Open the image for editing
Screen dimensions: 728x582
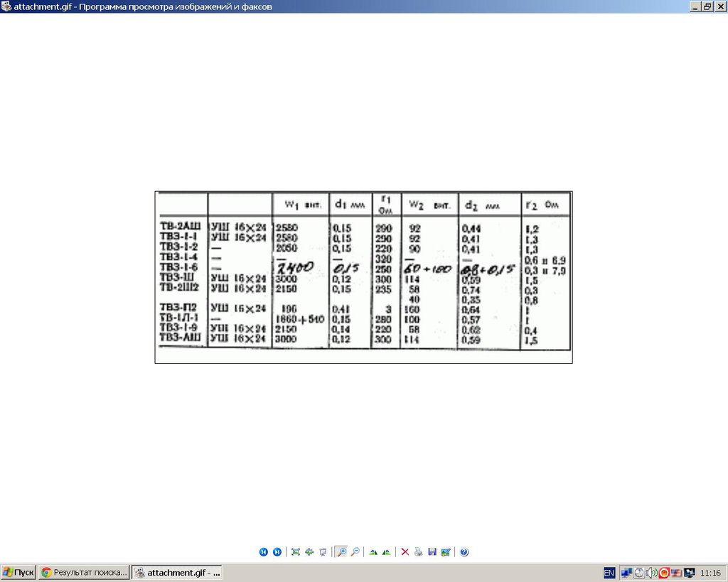(x=446, y=551)
